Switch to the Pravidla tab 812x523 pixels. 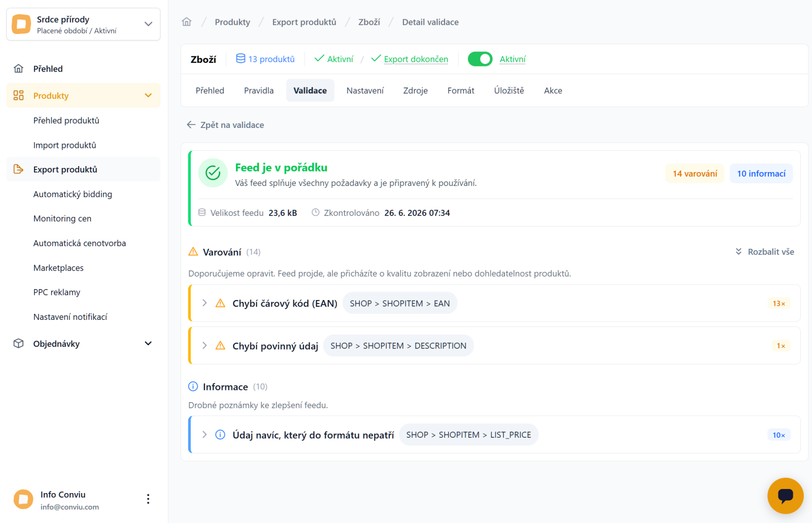[x=259, y=90]
